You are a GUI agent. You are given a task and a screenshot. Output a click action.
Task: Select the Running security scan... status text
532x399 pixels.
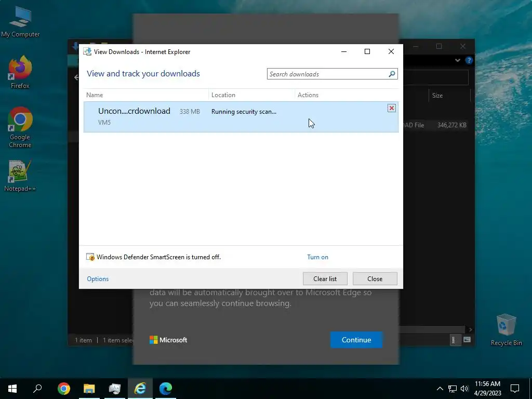click(244, 112)
